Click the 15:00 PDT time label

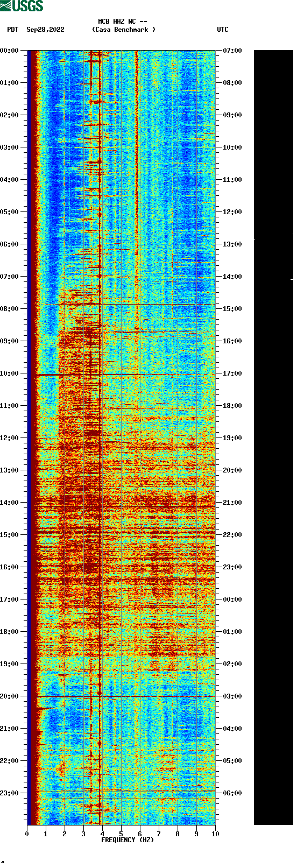point(9,535)
